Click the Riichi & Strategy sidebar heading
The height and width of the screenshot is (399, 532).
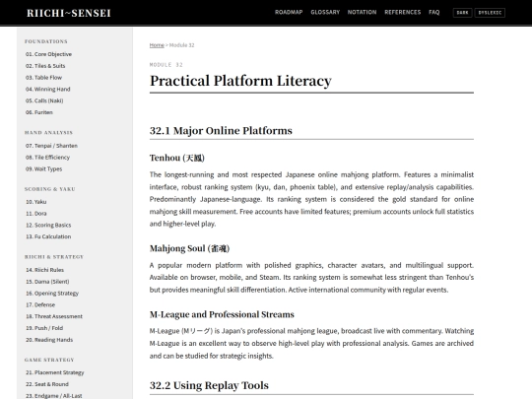54,257
